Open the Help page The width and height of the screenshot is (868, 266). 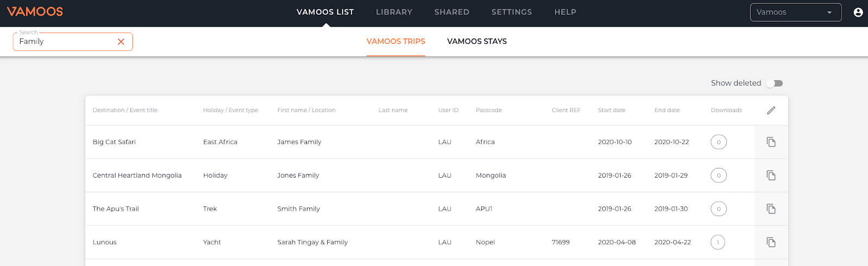(x=565, y=12)
